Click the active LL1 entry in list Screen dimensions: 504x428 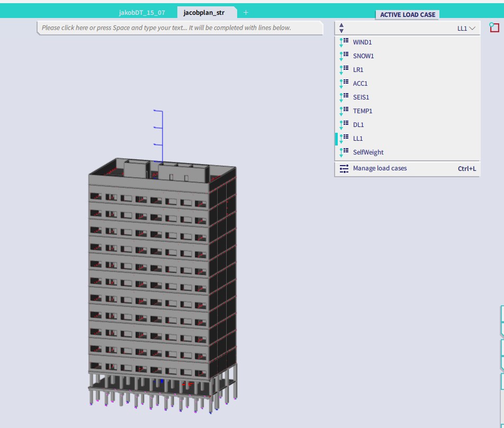tap(358, 139)
